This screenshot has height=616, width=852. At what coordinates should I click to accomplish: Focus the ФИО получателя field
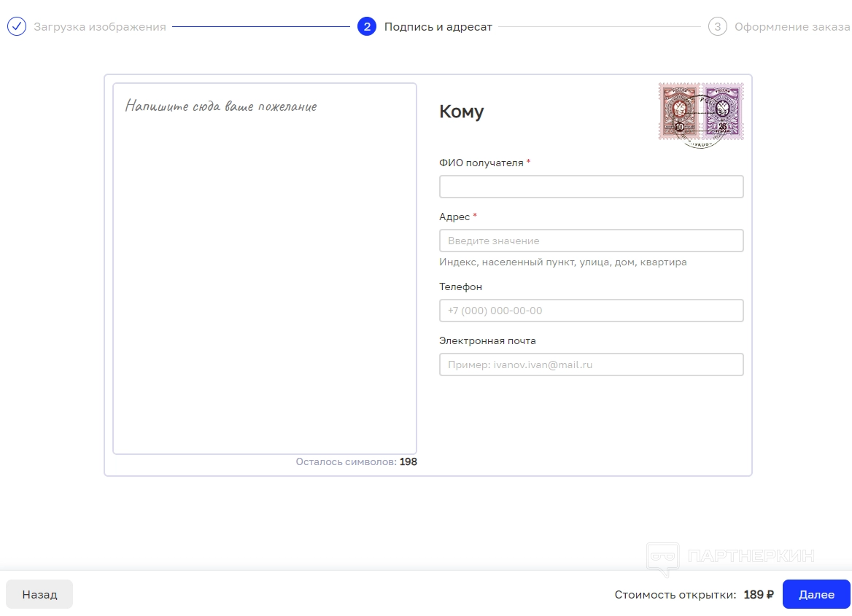[x=591, y=187]
